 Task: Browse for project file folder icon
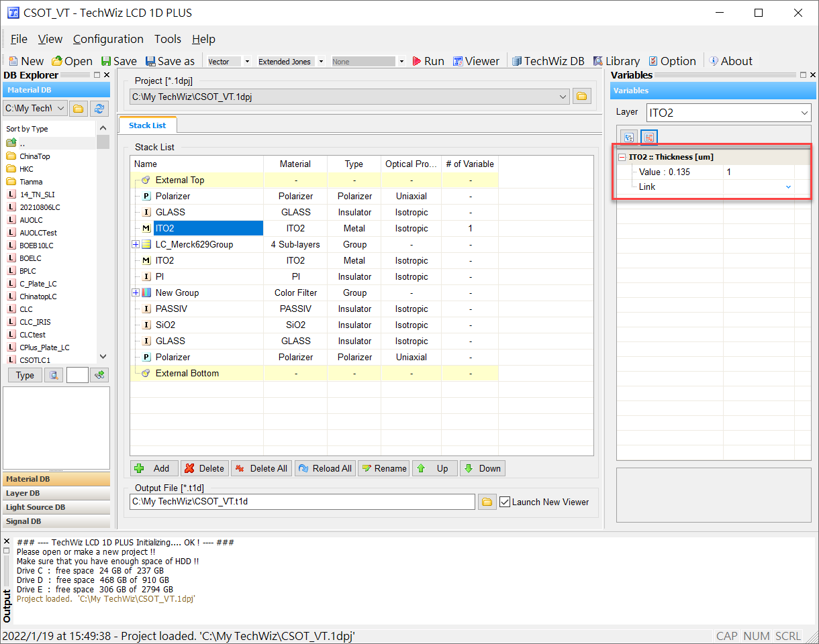click(581, 97)
